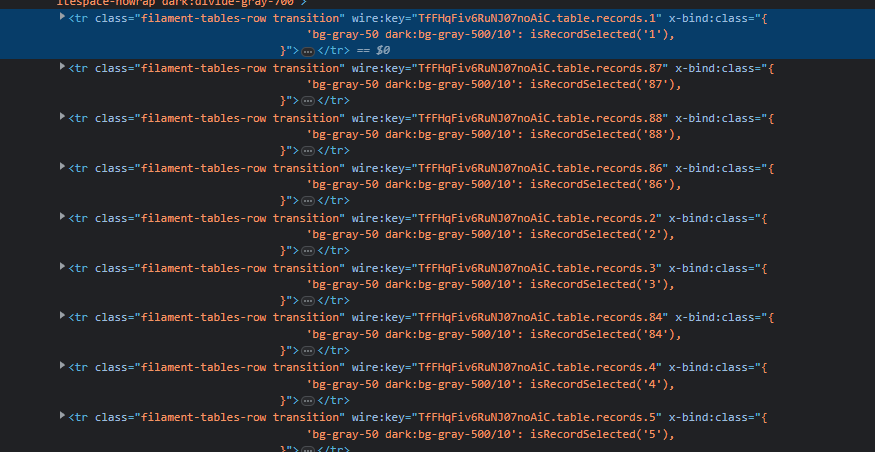Expand the tr node for records.5
Viewport: 875px width, 452px height.
point(62,415)
